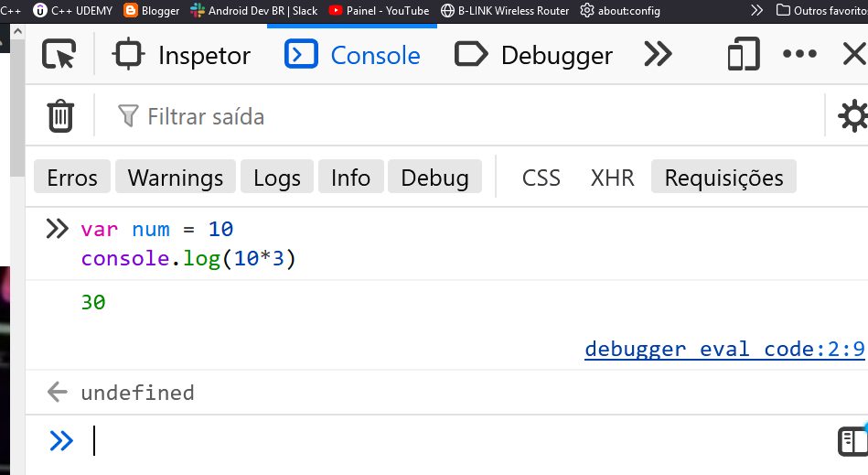Activate the element picker icon
The width and height of the screenshot is (868, 475).
point(59,55)
